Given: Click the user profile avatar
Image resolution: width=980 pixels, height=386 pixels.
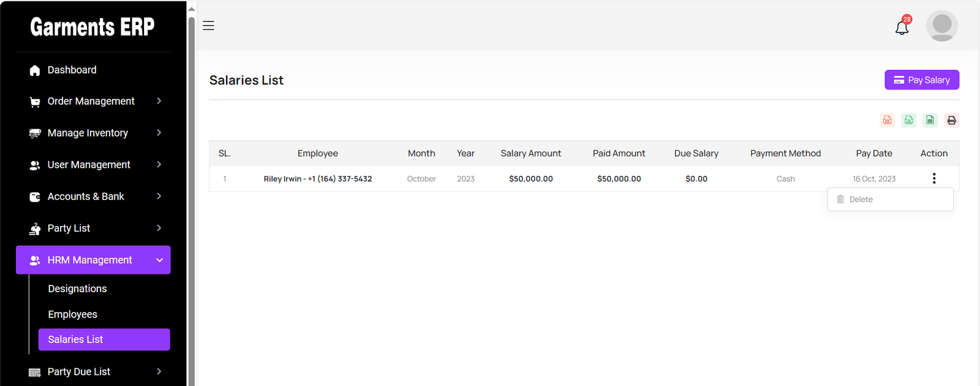Looking at the screenshot, I should (x=941, y=26).
